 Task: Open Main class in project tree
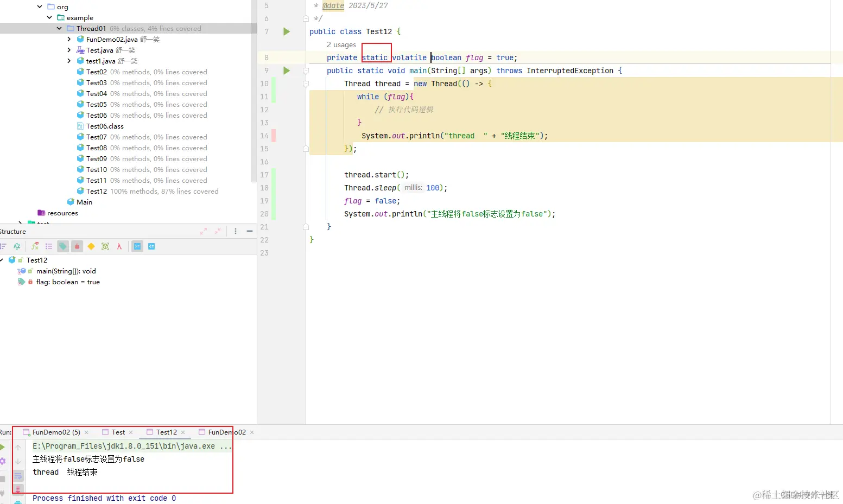[84, 202]
